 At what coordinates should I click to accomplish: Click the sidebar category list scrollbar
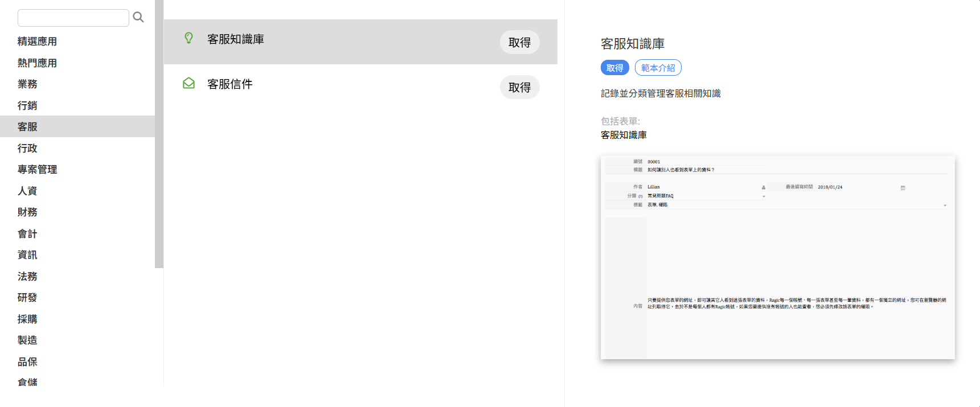pos(159,134)
